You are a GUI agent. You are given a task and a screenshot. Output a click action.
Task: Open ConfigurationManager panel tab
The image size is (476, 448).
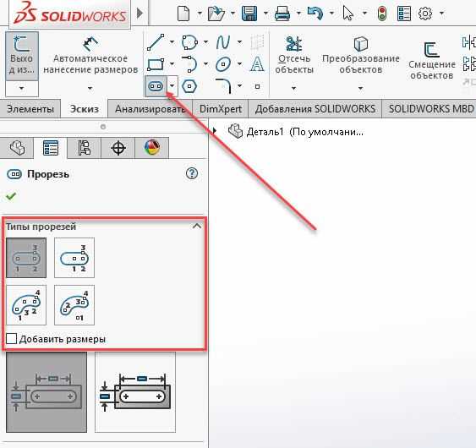click(84, 148)
